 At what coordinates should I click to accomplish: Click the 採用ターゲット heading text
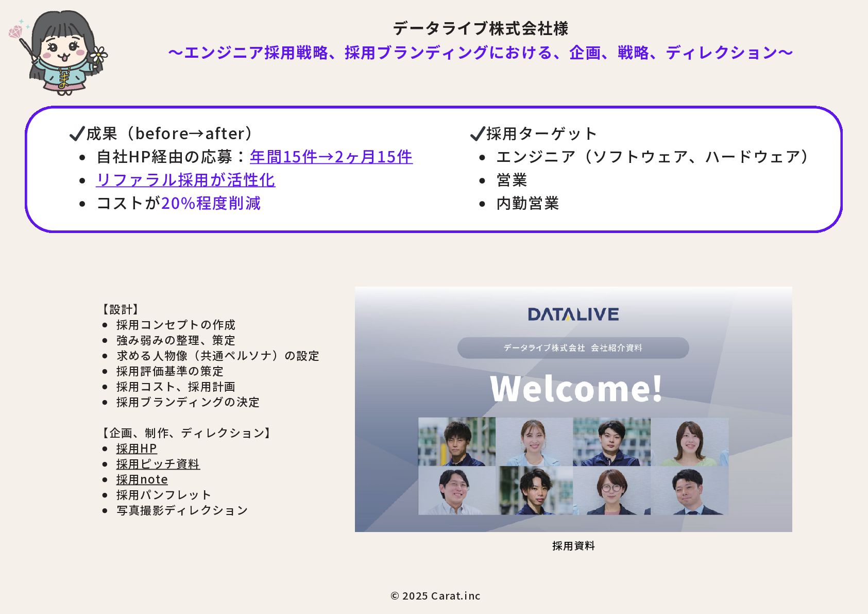pyautogui.click(x=541, y=134)
